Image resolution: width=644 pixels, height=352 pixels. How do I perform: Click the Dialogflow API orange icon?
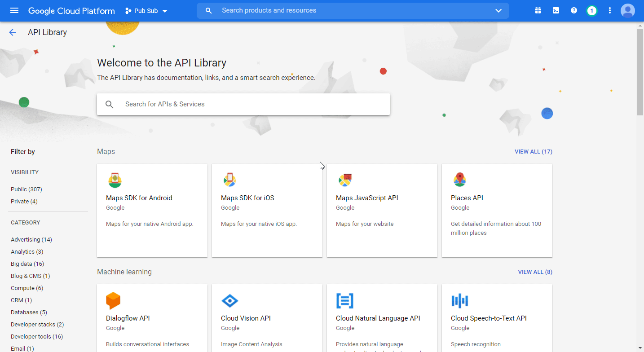pos(113,300)
